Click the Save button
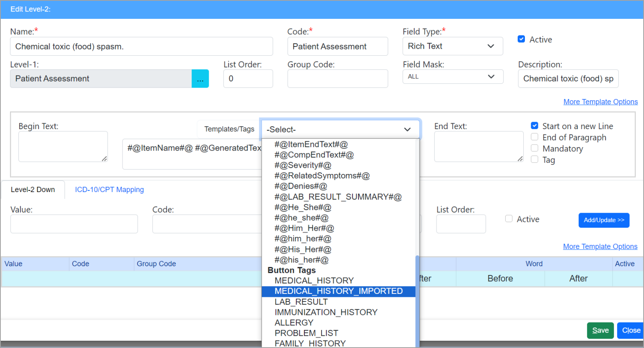The width and height of the screenshot is (644, 348). coord(600,330)
